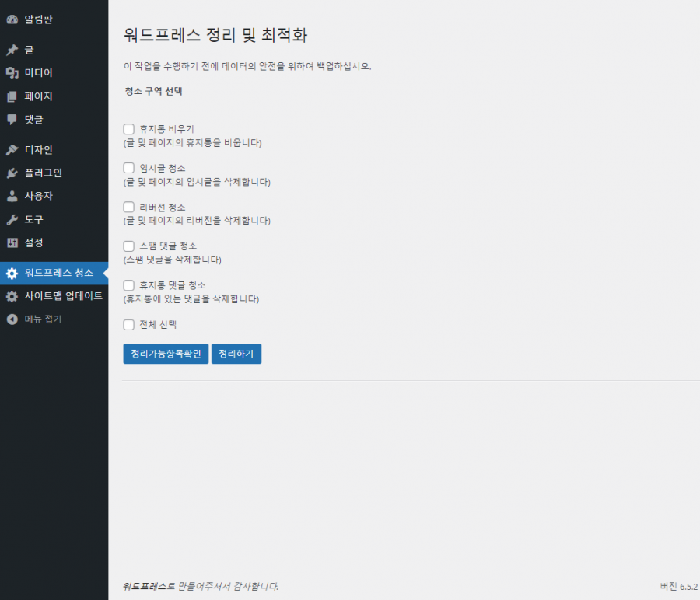Click the backup warning sentence below the title

point(247,66)
